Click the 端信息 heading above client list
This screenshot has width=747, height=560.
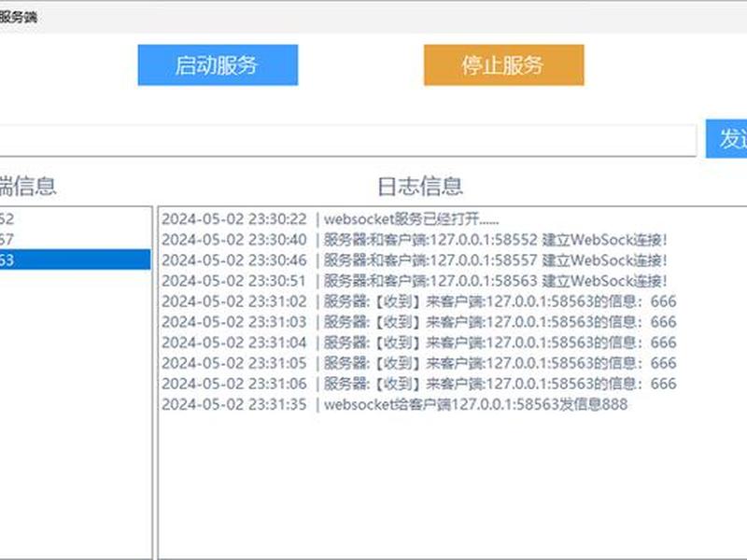(x=28, y=186)
